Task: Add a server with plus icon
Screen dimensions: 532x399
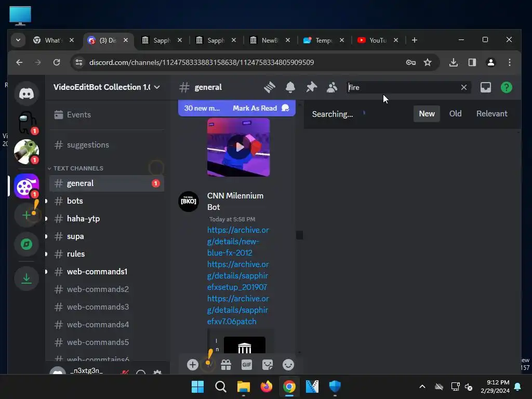Action: 26,215
